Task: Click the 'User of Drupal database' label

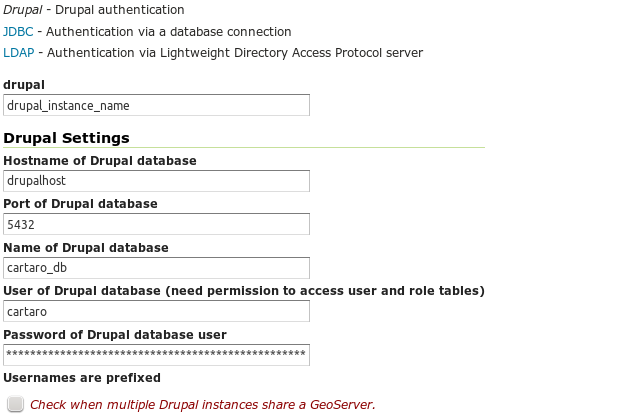Action: click(244, 291)
